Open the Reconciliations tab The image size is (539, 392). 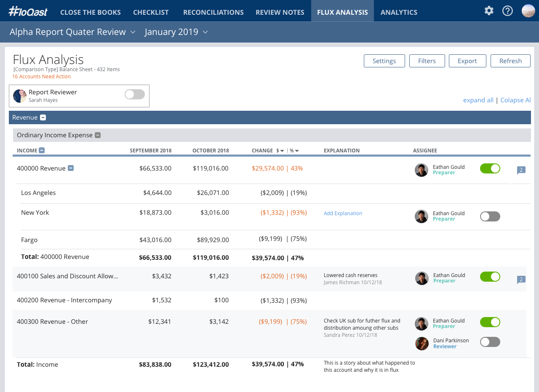213,12
